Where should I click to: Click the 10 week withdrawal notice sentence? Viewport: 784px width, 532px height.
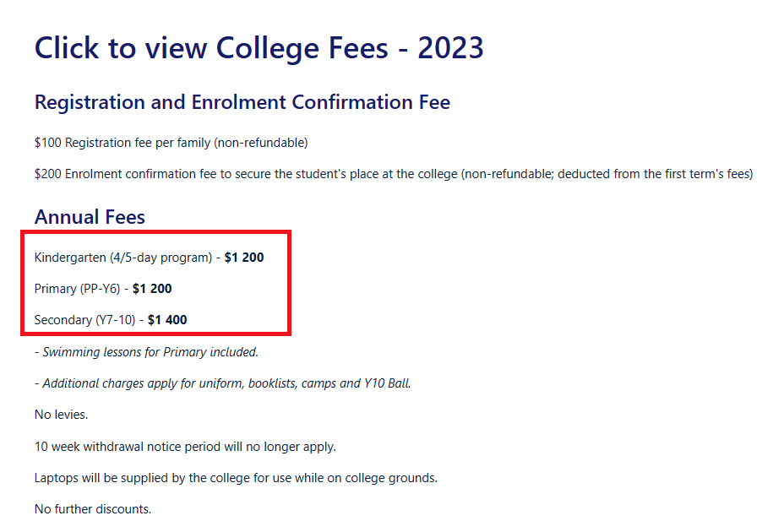(x=185, y=447)
